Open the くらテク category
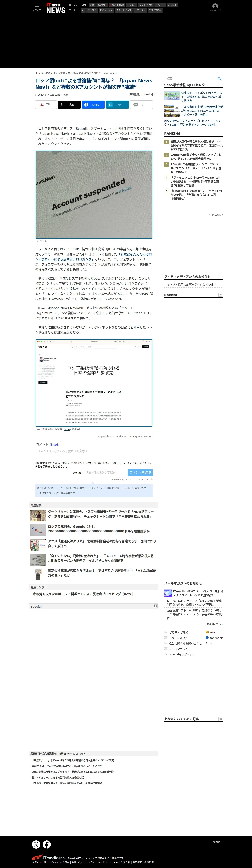Viewport: 252px width, 868px height. click(x=160, y=5)
